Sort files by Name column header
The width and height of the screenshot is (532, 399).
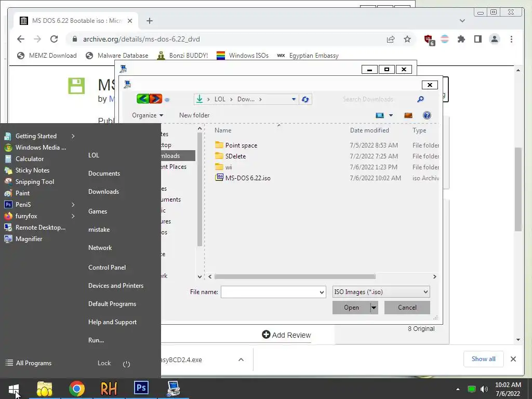click(223, 130)
